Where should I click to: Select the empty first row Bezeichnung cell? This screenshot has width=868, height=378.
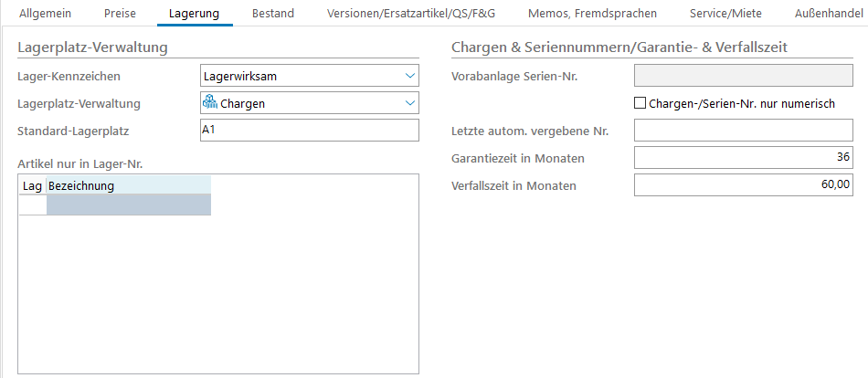click(128, 205)
